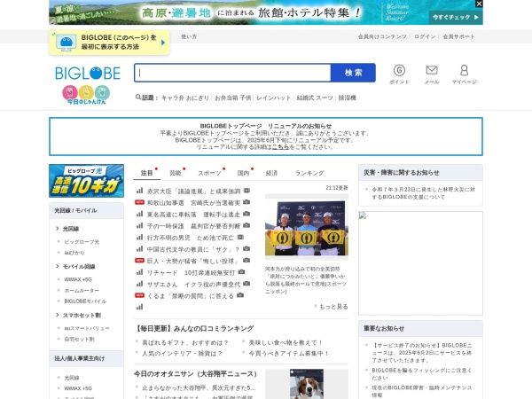Open headline 中国古代文学の教員に「ザク」
The height and width of the screenshot is (399, 532).
click(193, 249)
